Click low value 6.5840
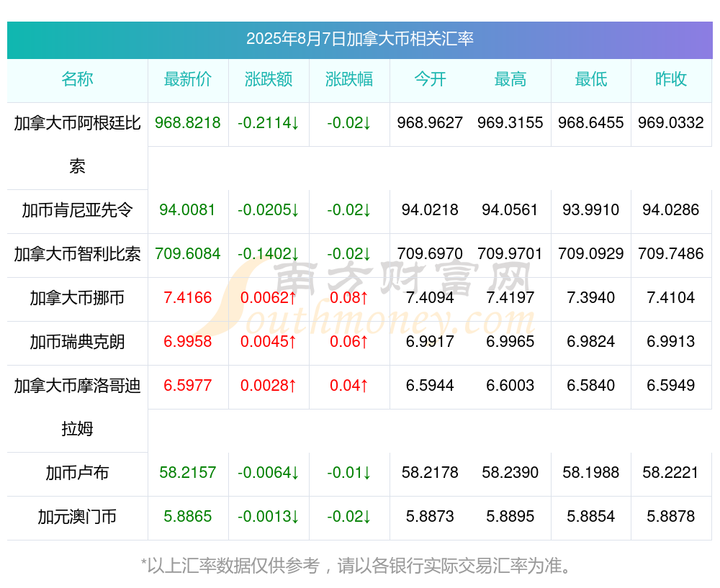The height and width of the screenshot is (588, 720). pyautogui.click(x=591, y=385)
